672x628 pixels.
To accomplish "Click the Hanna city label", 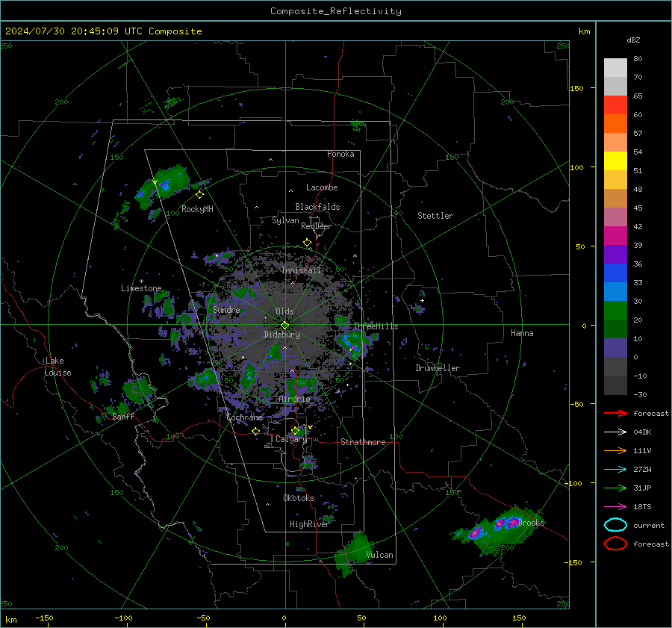I will coord(522,333).
